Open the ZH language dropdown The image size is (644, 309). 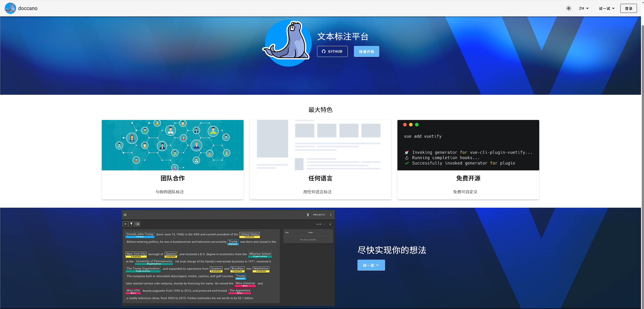tap(584, 8)
